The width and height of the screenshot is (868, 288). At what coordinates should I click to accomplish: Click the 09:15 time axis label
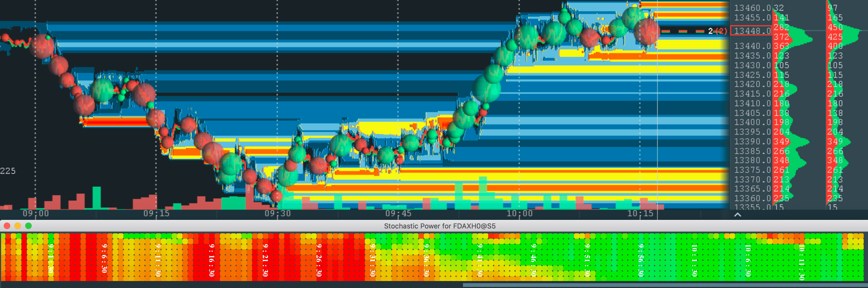pyautogui.click(x=156, y=213)
